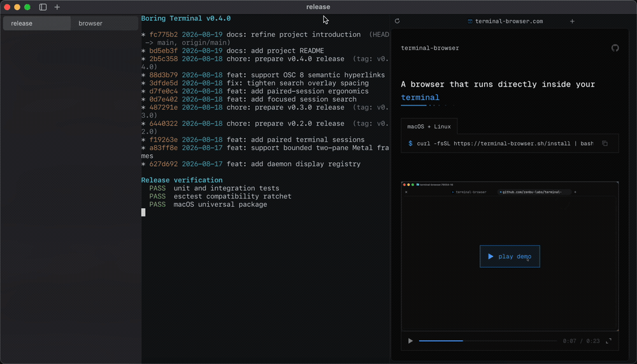Image resolution: width=637 pixels, height=364 pixels.
Task: Select the terminal-browser.com tab
Action: coord(505,21)
